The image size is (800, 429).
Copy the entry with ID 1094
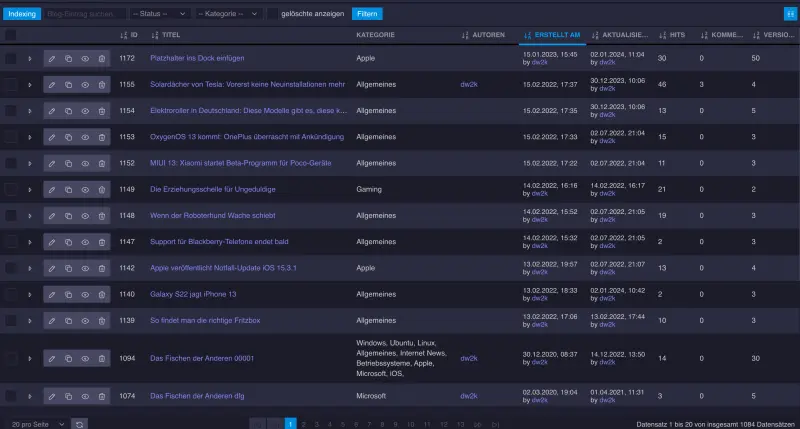click(x=69, y=358)
